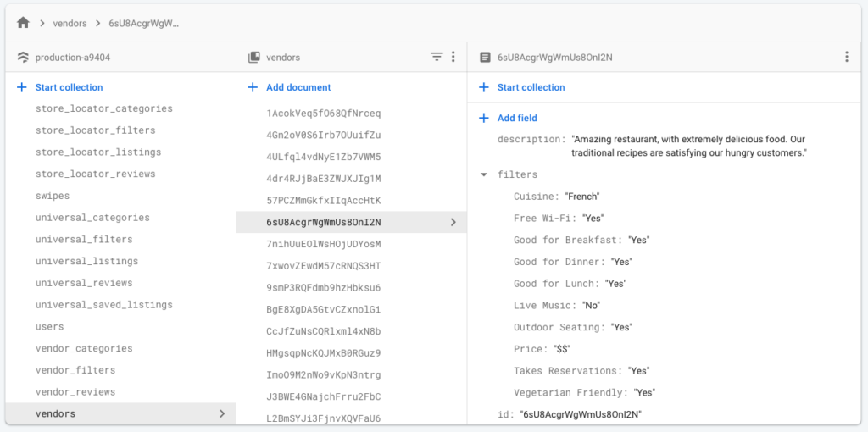Select document 4ULfql4vdNyE1Zb7VWM5
Viewport: 868px width, 432px height.
point(324,157)
